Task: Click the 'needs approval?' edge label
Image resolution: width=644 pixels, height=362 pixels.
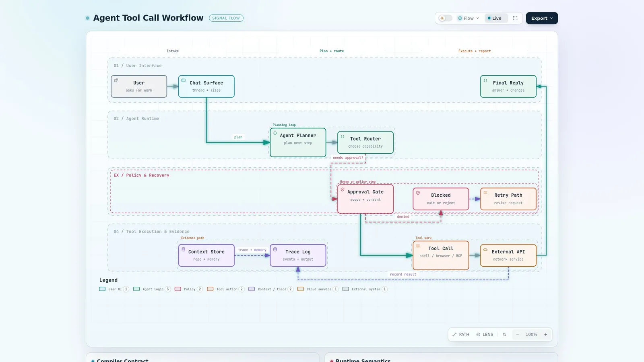Action: pyautogui.click(x=348, y=158)
